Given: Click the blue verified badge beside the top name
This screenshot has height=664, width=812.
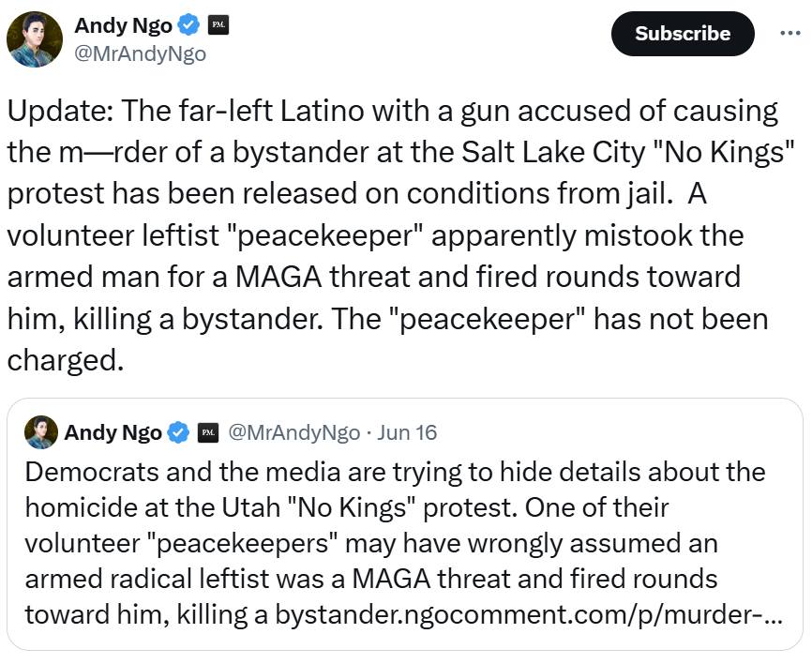Looking at the screenshot, I should click(188, 25).
